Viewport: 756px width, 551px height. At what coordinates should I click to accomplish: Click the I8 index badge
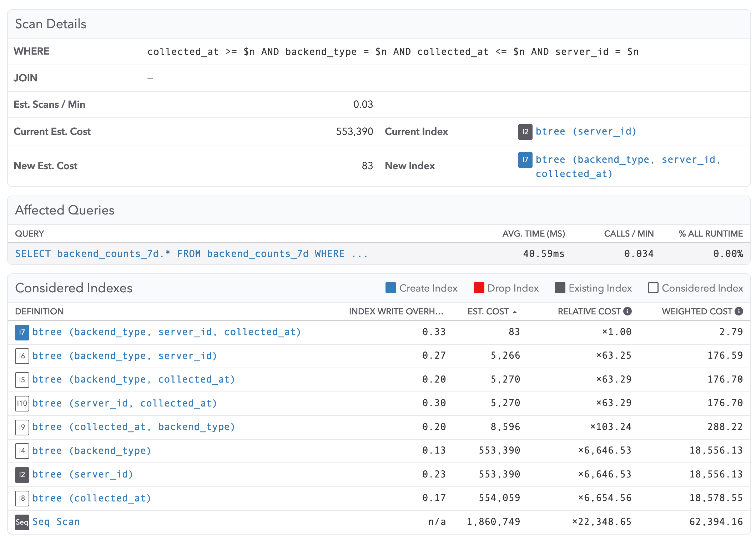pos(22,498)
